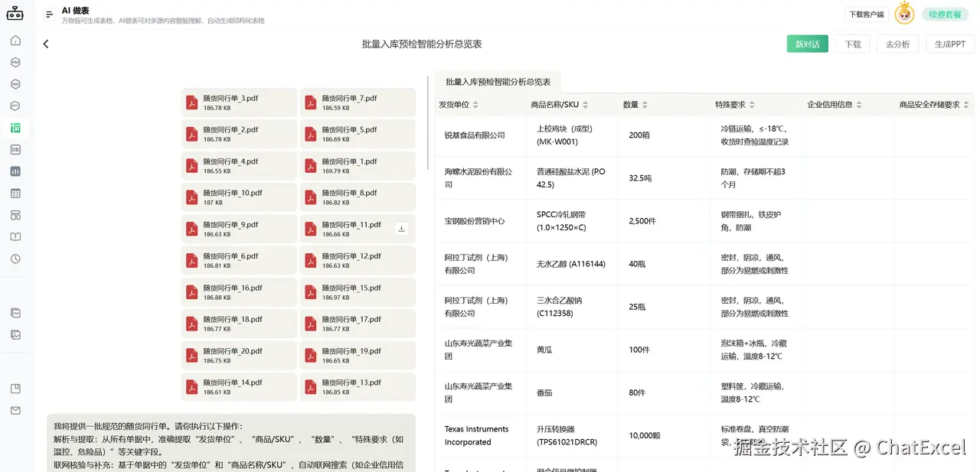Select the cell Texas Instruments Incorporated

(480, 435)
